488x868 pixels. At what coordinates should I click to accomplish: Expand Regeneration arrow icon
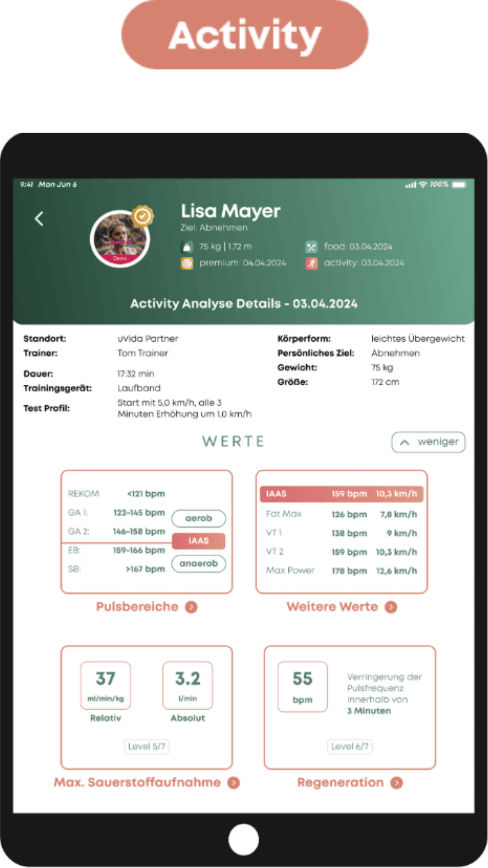pyautogui.click(x=397, y=783)
